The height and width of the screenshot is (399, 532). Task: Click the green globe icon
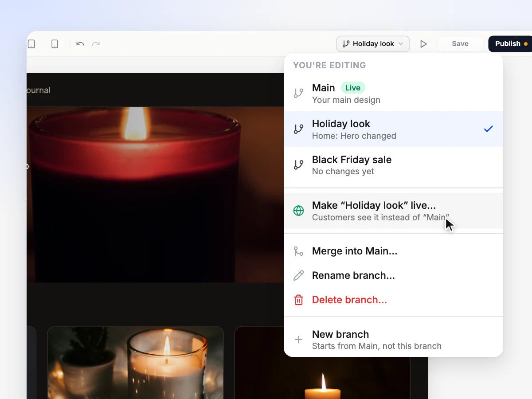pos(299,211)
